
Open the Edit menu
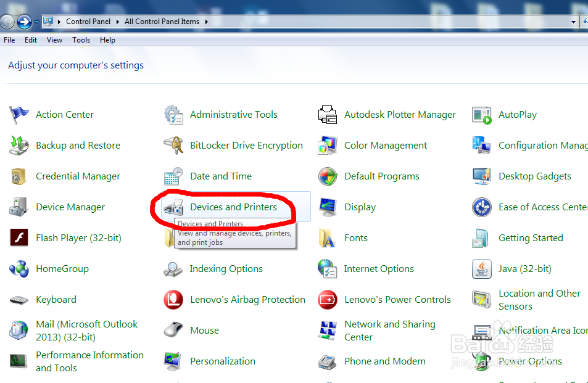[31, 40]
